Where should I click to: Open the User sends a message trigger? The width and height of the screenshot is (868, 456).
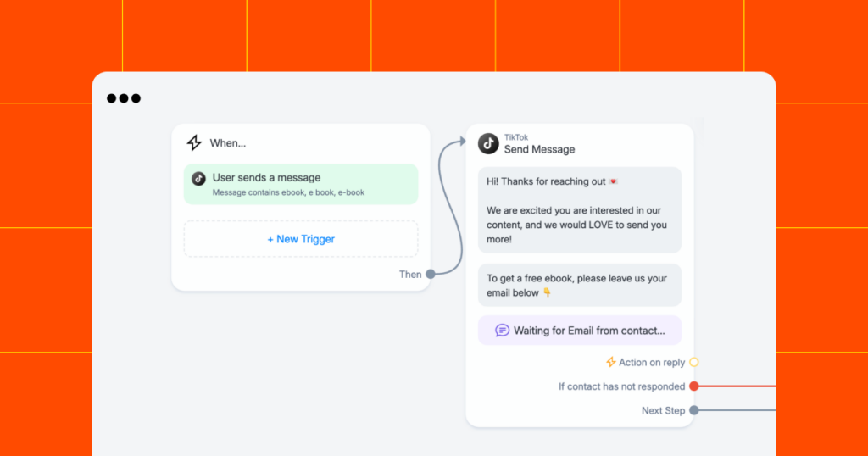tap(301, 184)
